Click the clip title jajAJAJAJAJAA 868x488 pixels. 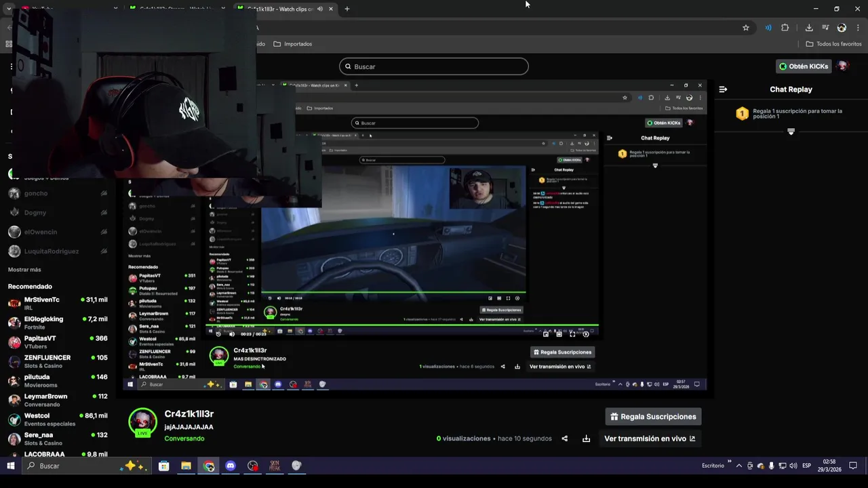(x=189, y=427)
